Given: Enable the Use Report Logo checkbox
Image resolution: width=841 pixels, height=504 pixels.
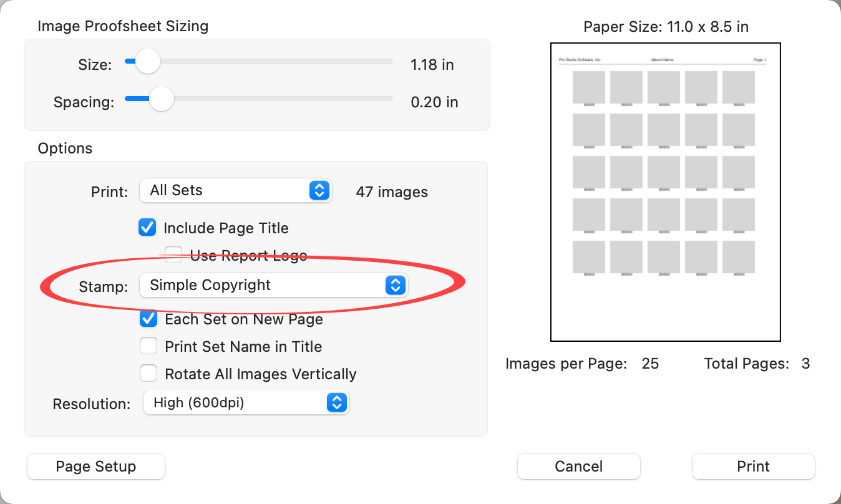Looking at the screenshot, I should click(173, 254).
